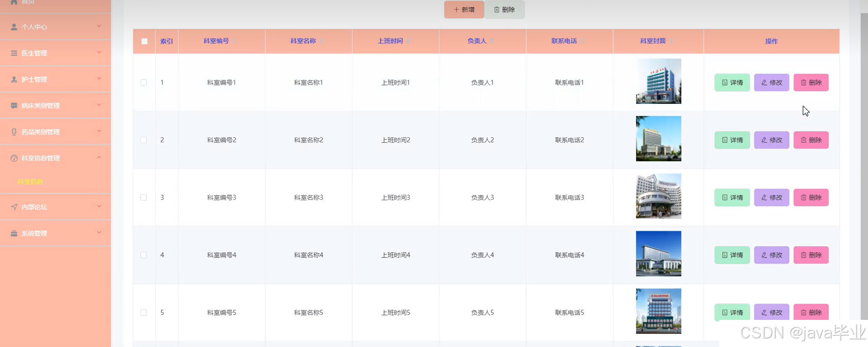
Task: Check the checkbox for row 1
Action: coord(144,83)
